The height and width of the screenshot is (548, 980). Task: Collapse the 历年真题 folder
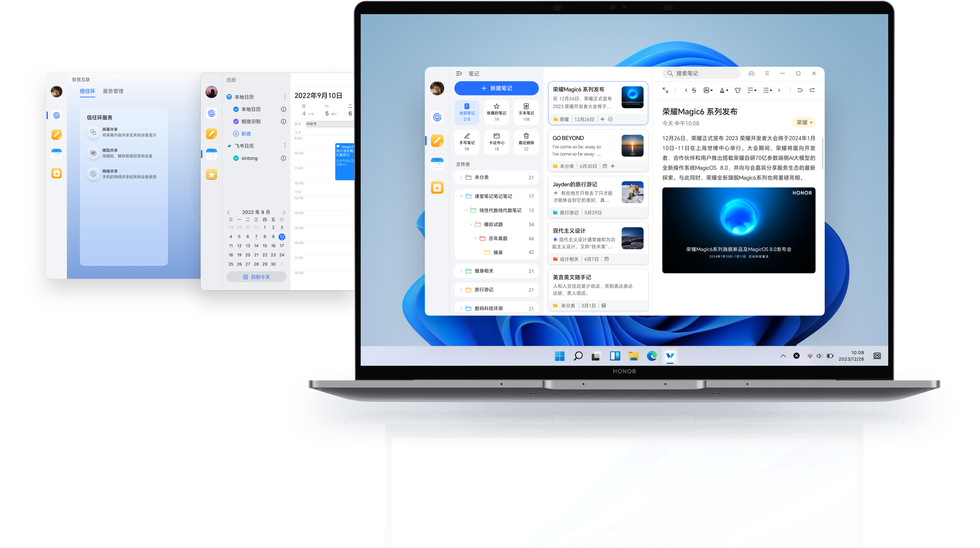pyautogui.click(x=475, y=238)
